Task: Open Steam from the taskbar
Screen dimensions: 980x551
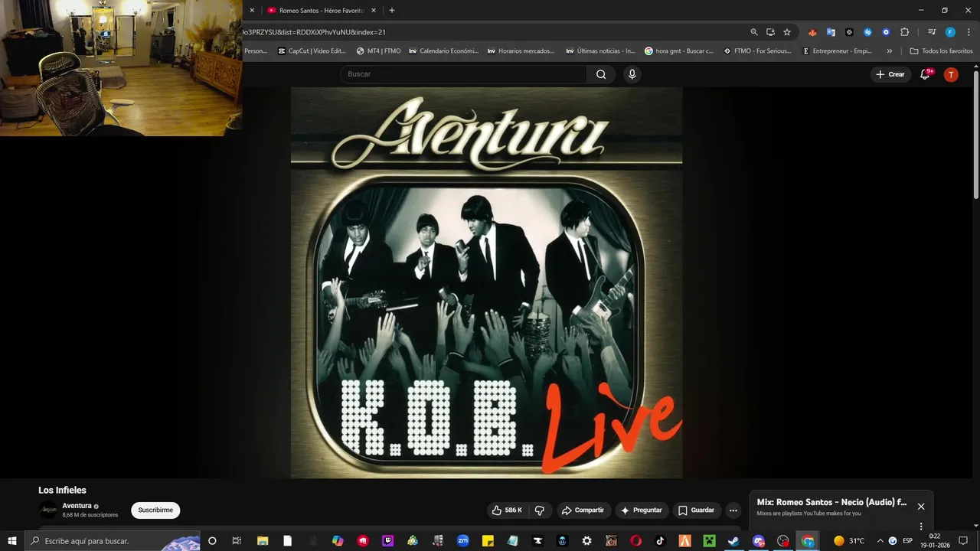Action: click(733, 541)
